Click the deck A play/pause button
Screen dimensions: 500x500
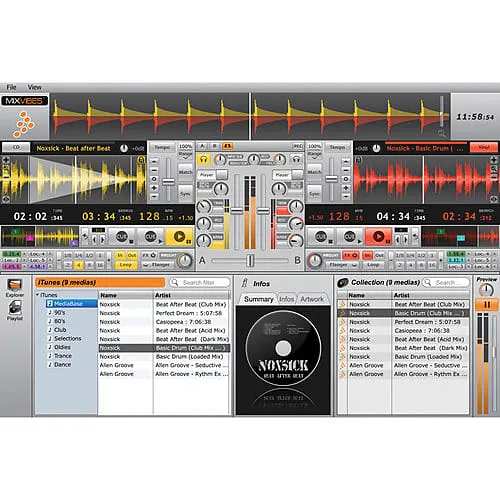pos(179,237)
